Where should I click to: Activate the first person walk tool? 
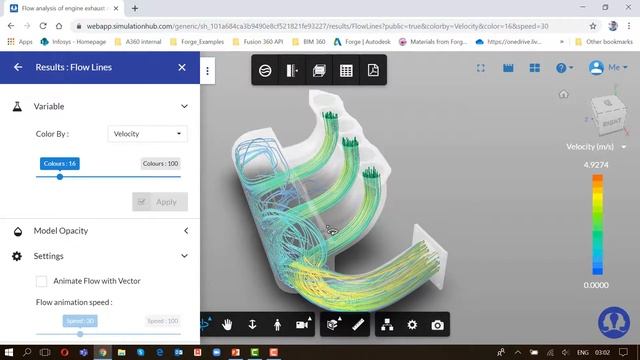278,325
